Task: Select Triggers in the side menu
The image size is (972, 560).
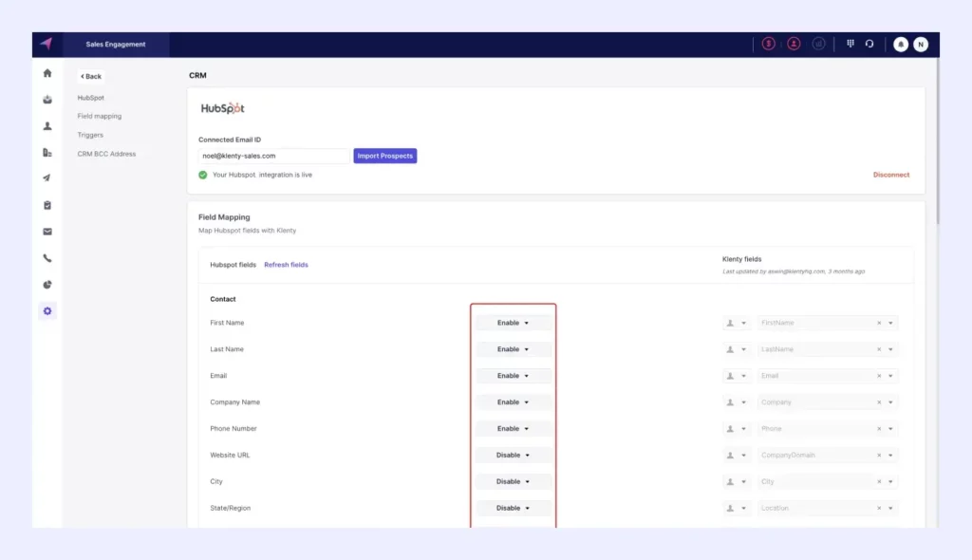Action: [90, 135]
